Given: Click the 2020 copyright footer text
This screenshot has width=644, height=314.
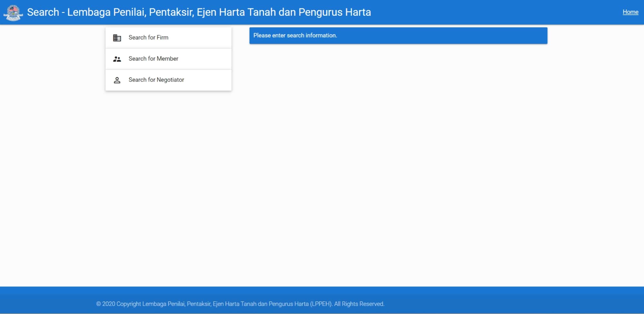Looking at the screenshot, I should click(x=240, y=304).
